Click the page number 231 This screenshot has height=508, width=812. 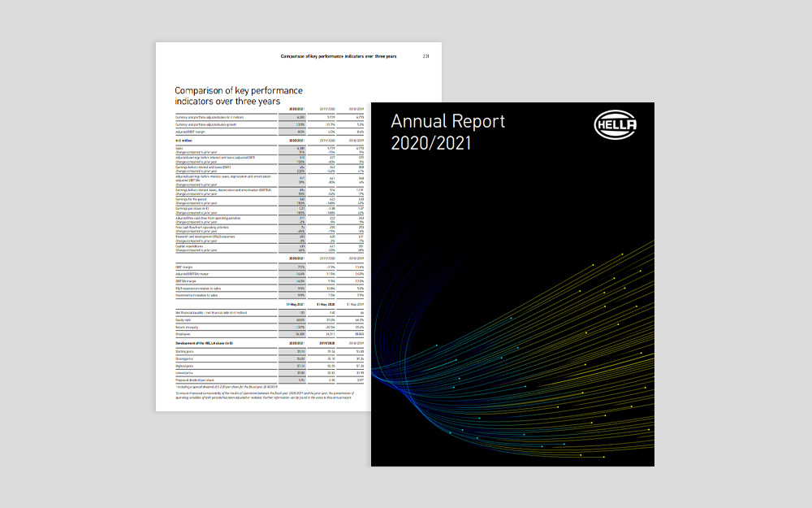click(x=426, y=57)
